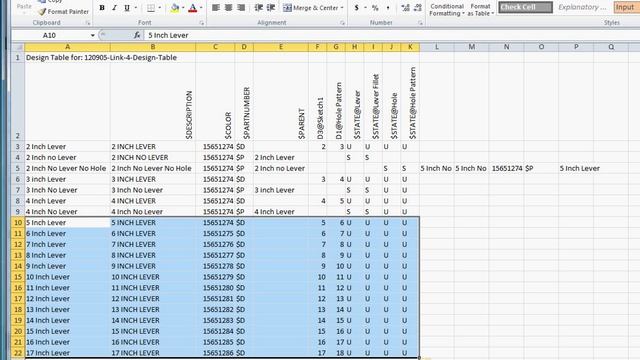This screenshot has width=640, height=360.
Task: Select column A header
Action: pos(67,47)
